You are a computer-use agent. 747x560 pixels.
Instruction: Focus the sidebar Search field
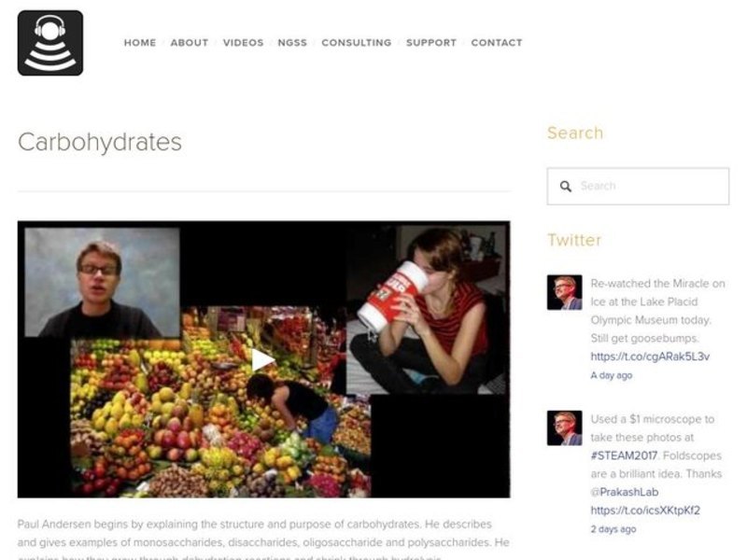tap(638, 186)
